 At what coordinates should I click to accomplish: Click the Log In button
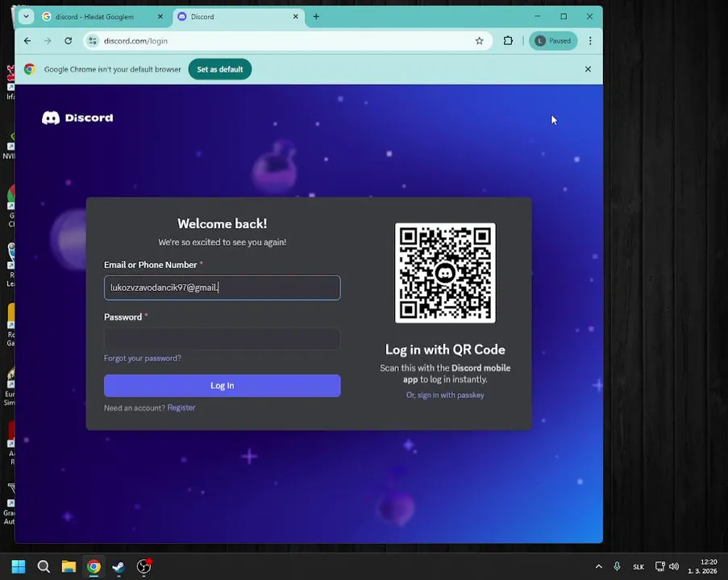222,386
